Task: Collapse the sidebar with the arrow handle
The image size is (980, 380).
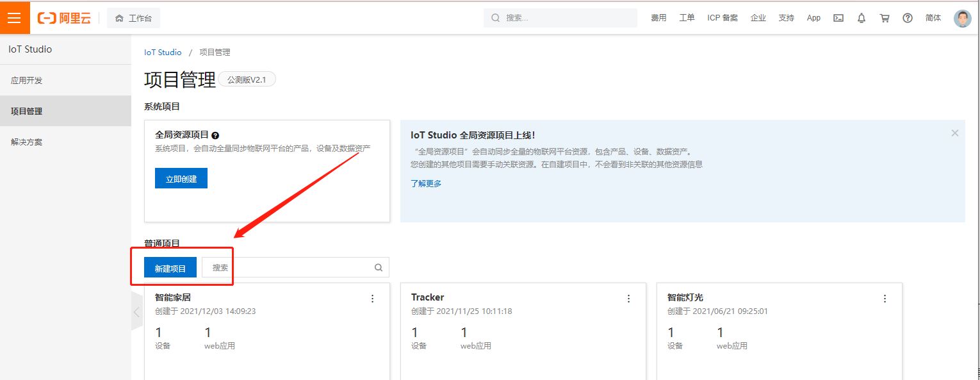Action: click(136, 312)
